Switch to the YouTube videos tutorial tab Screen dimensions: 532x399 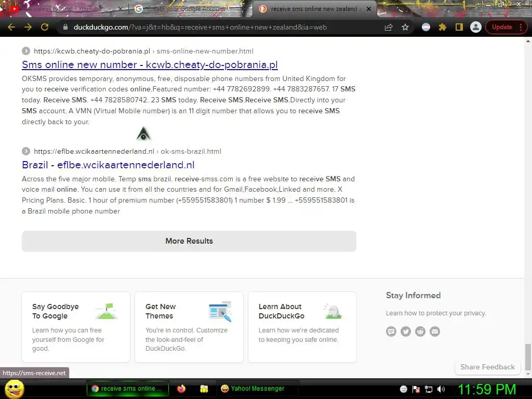pyautogui.click(x=63, y=9)
